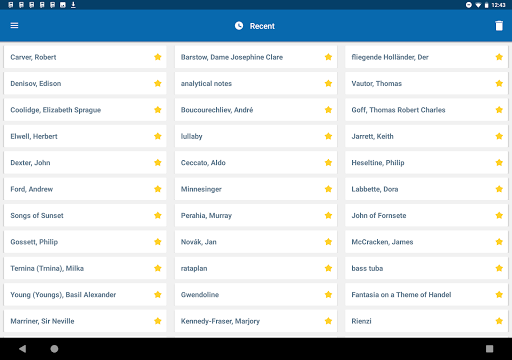Open the Heseltine, Philip entry
512x360 pixels.
coord(427,163)
